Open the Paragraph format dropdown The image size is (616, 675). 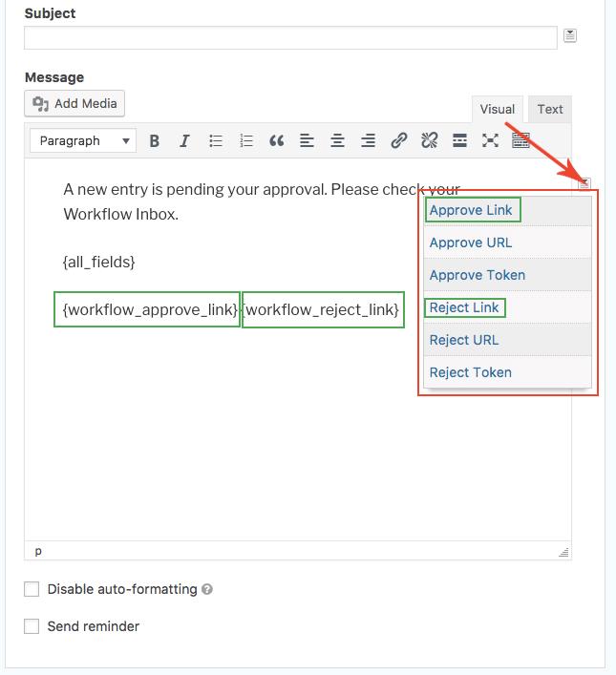click(83, 141)
